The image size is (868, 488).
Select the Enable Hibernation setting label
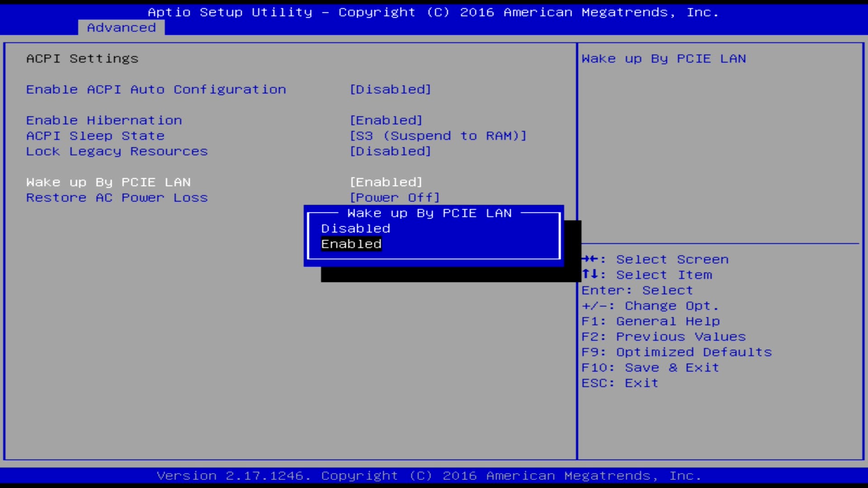click(104, 120)
